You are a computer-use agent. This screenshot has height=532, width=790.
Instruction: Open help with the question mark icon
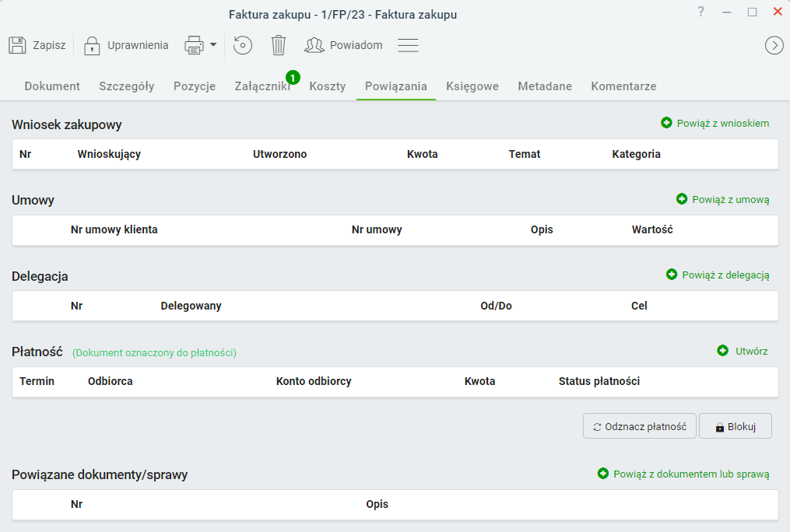pos(700,12)
